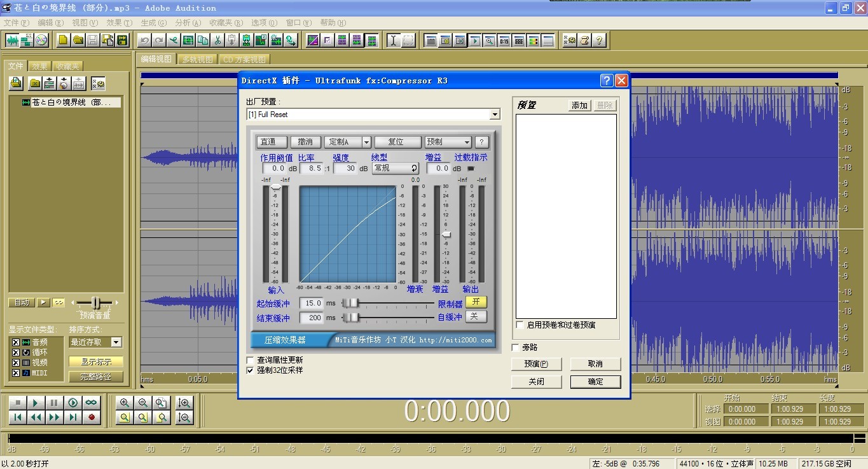
Task: Click the 直通 bypass button
Action: (272, 142)
